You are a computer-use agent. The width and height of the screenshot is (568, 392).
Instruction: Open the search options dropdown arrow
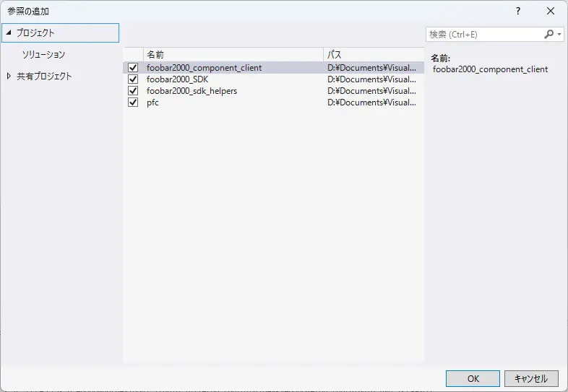click(x=559, y=35)
